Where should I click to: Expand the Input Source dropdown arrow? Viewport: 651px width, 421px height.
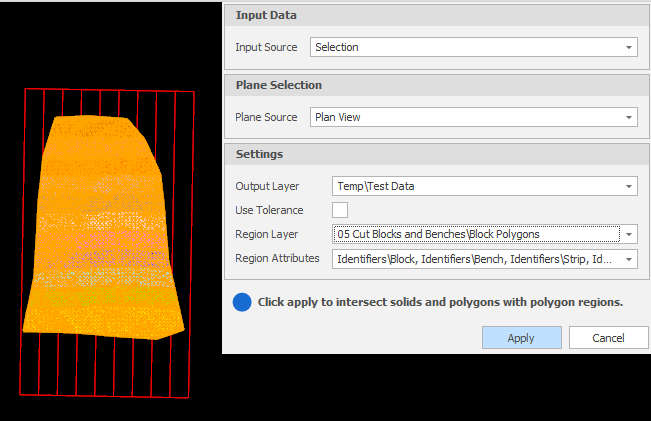pyautogui.click(x=629, y=47)
